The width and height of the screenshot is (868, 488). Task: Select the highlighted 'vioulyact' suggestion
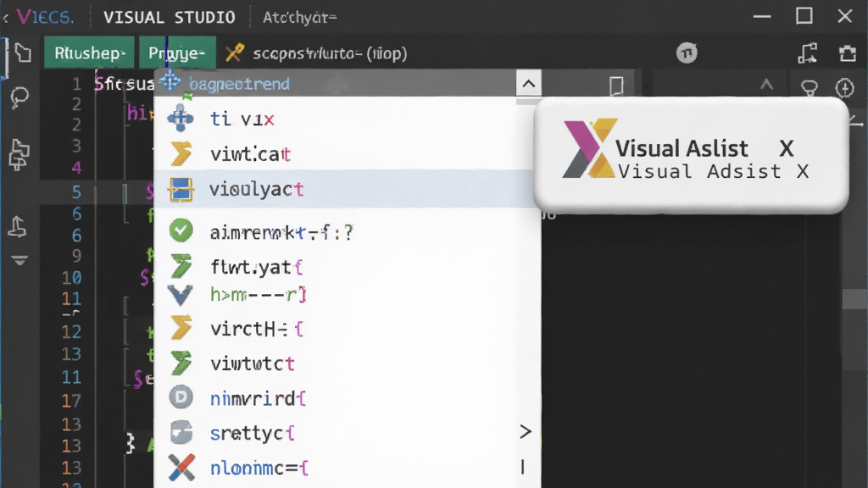pos(347,189)
